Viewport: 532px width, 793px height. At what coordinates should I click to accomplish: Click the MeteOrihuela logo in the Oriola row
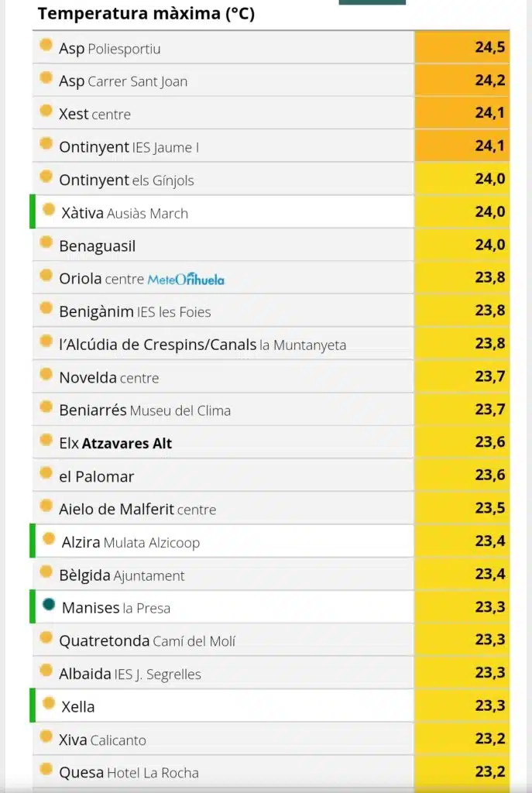tap(186, 279)
